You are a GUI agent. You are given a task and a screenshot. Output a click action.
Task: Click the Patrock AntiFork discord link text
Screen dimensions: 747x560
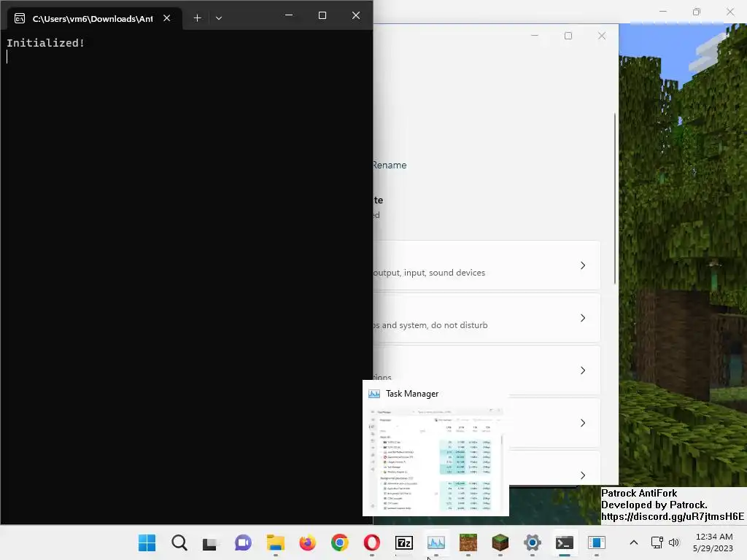pyautogui.click(x=672, y=517)
